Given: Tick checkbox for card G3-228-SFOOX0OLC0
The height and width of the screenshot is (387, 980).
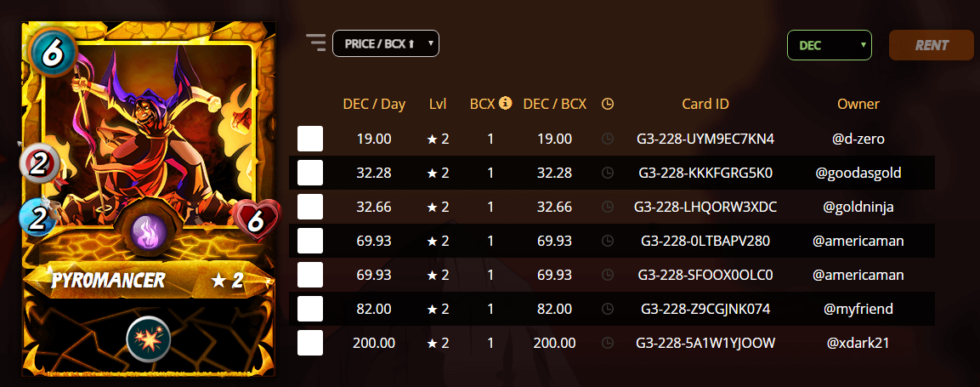Looking at the screenshot, I should pyautogui.click(x=310, y=275).
